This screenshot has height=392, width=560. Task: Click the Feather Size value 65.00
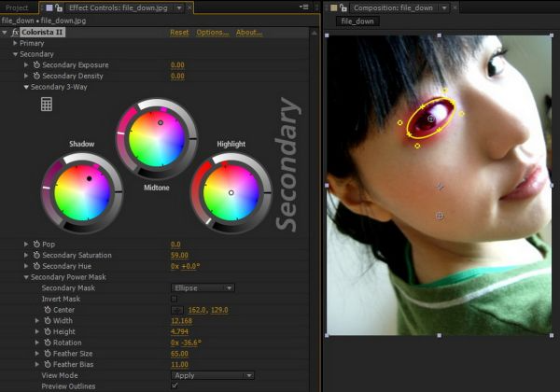pyautogui.click(x=179, y=354)
